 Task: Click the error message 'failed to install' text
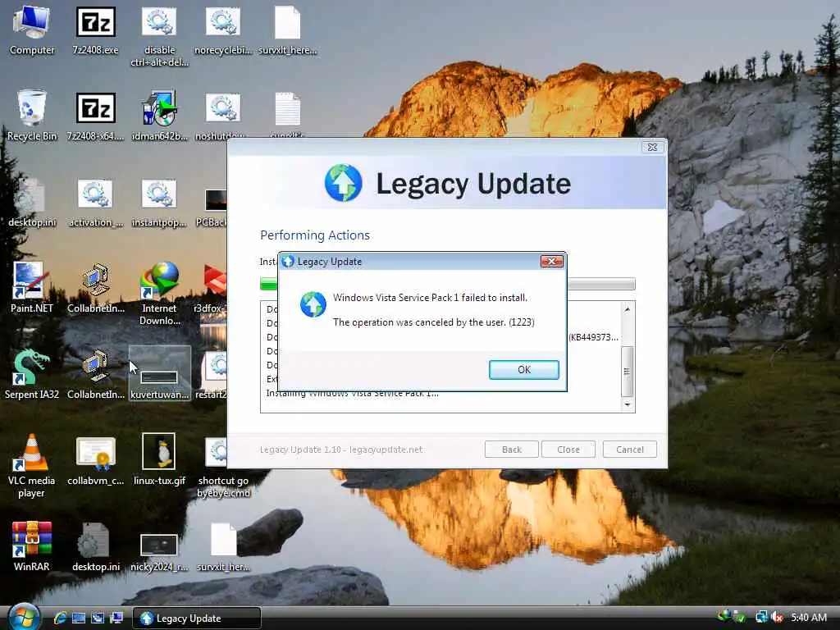[x=430, y=298]
